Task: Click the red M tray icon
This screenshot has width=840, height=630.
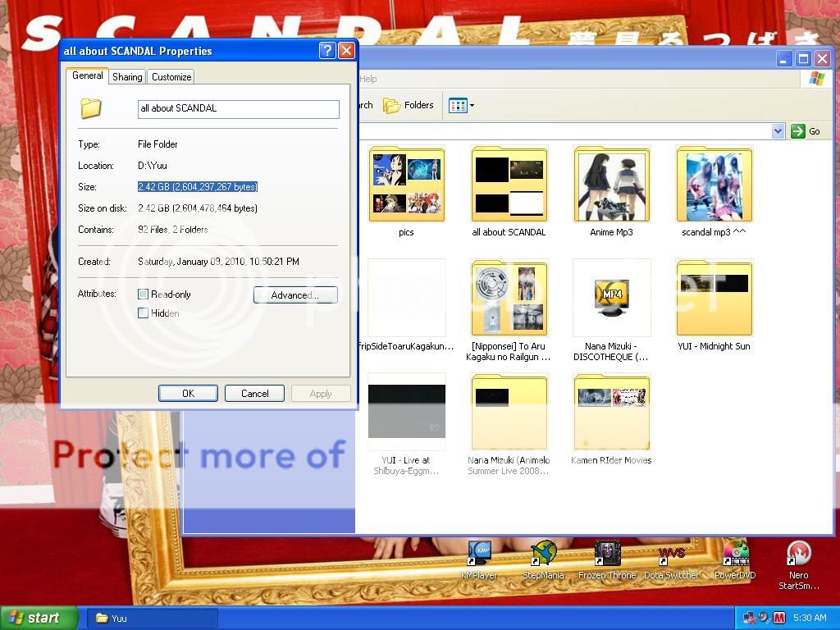Action: click(x=779, y=619)
